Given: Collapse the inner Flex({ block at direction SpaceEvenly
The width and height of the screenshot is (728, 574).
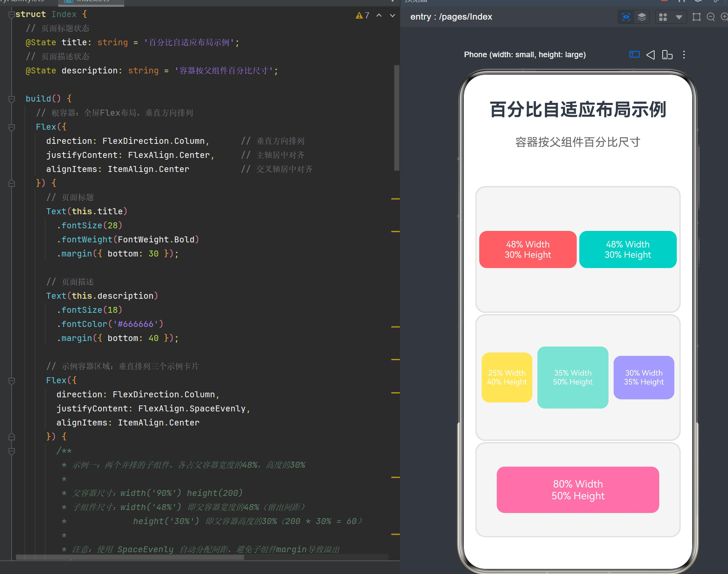Looking at the screenshot, I should [x=12, y=381].
